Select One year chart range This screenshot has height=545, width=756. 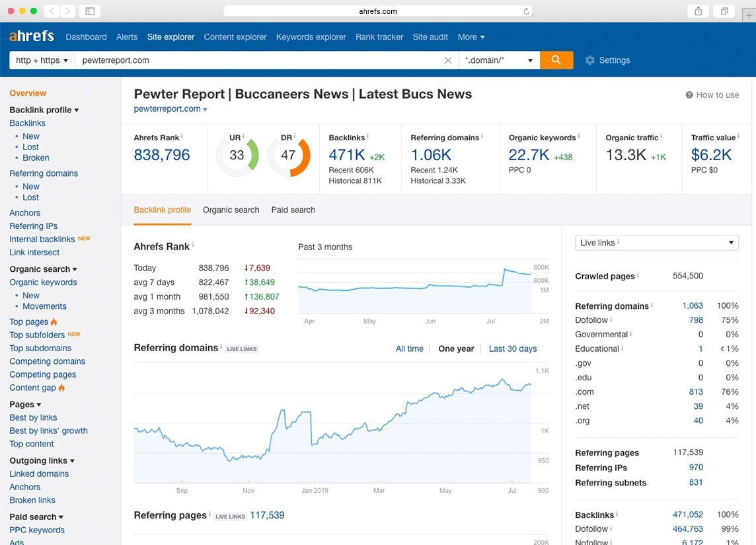(x=456, y=349)
